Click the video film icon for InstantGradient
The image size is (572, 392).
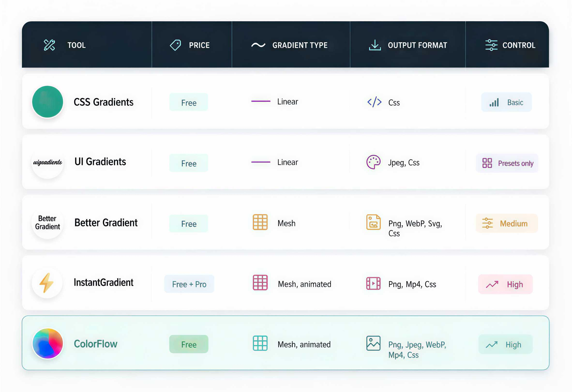(x=373, y=283)
